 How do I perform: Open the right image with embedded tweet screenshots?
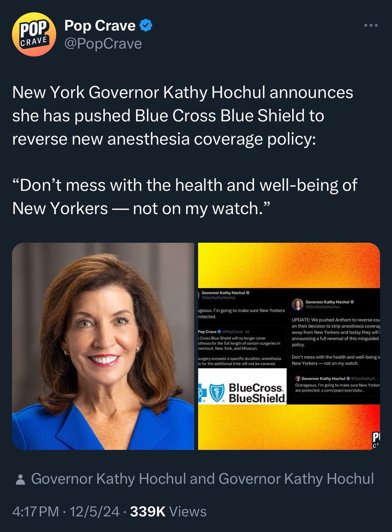click(x=289, y=346)
